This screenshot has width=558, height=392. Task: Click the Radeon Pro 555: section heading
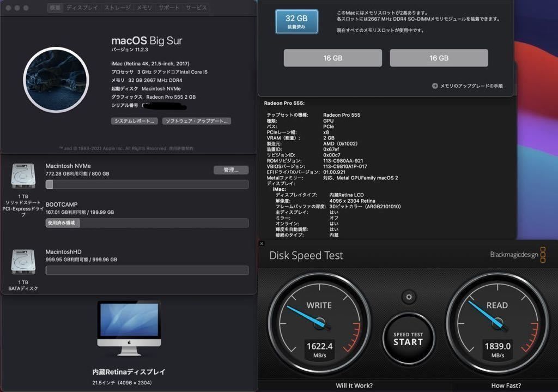pos(284,103)
